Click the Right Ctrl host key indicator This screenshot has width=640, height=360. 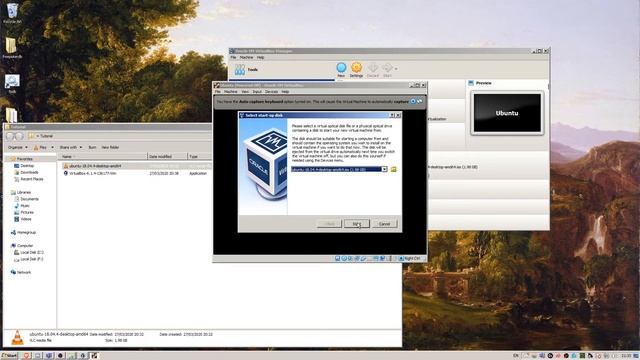coord(411,258)
